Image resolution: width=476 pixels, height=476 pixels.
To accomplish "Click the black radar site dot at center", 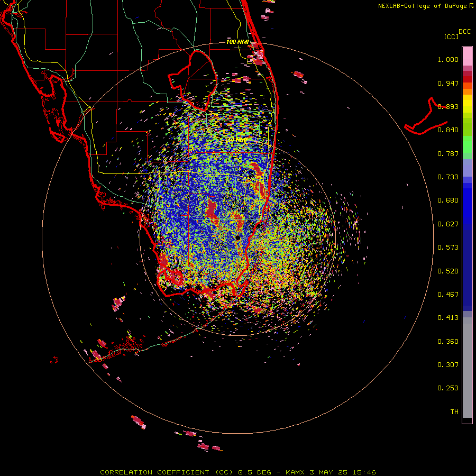I will (237, 238).
